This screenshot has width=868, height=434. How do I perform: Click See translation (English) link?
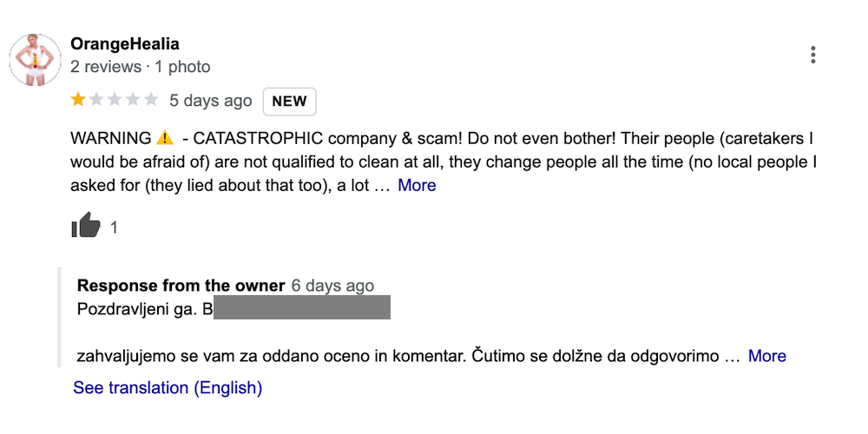click(168, 388)
